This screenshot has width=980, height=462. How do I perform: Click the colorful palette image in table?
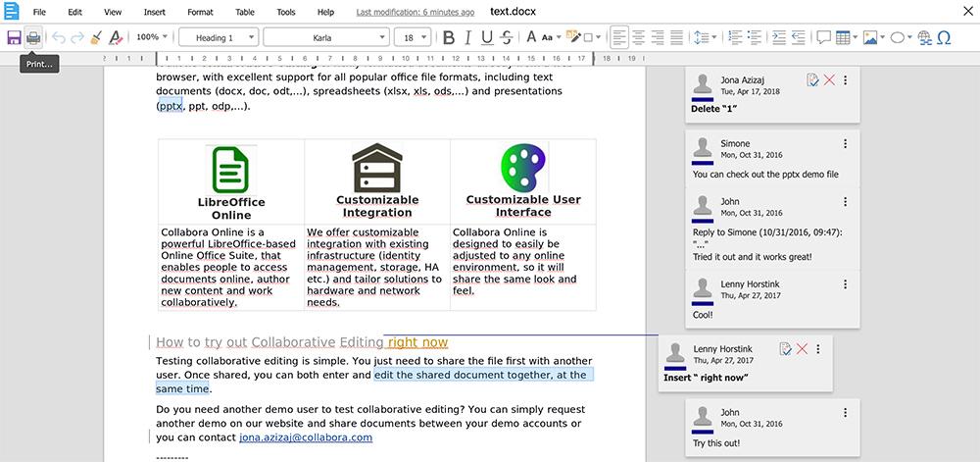(522, 167)
